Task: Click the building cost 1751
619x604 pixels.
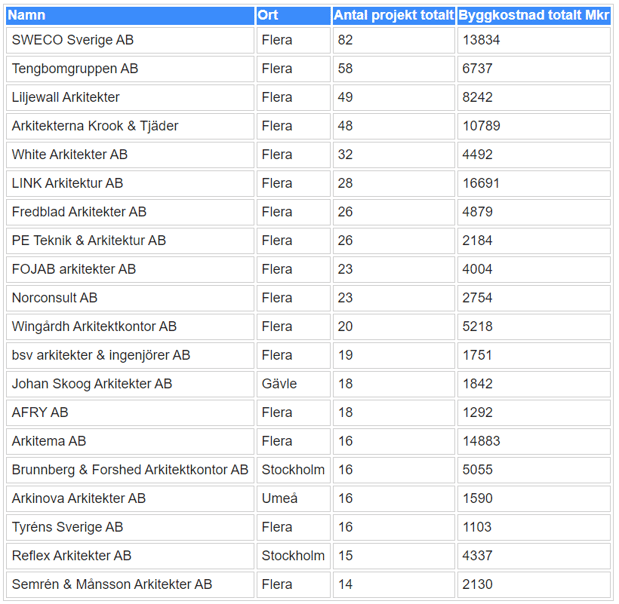Action: tap(534, 356)
